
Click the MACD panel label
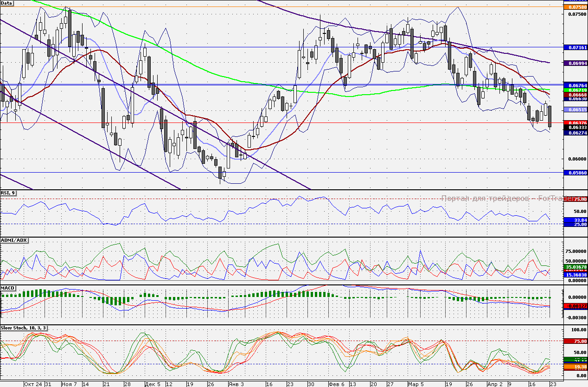(8, 288)
